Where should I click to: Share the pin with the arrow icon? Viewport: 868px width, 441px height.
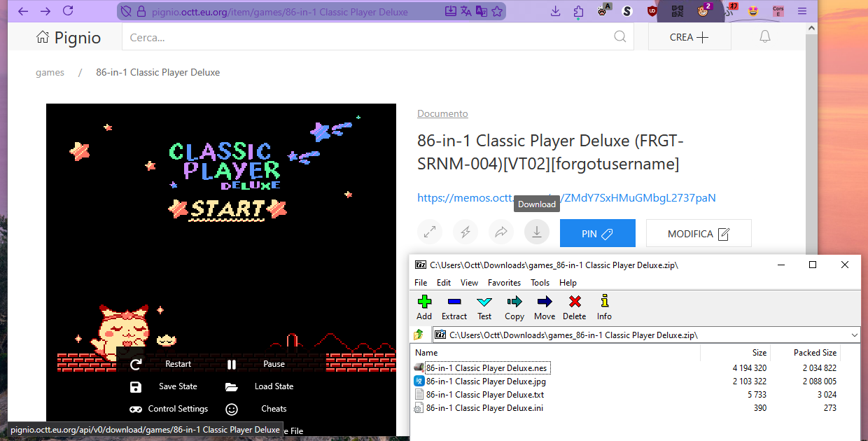[x=500, y=232]
